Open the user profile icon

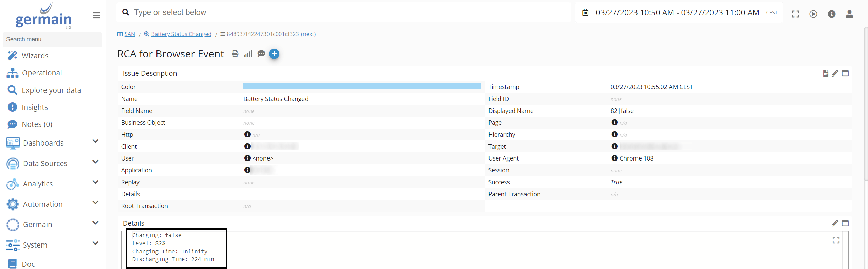point(849,14)
